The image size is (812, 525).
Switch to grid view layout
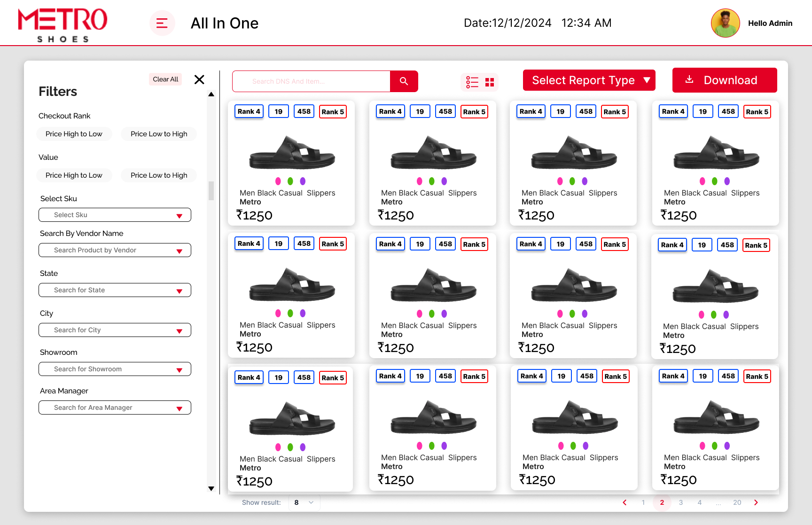(490, 82)
